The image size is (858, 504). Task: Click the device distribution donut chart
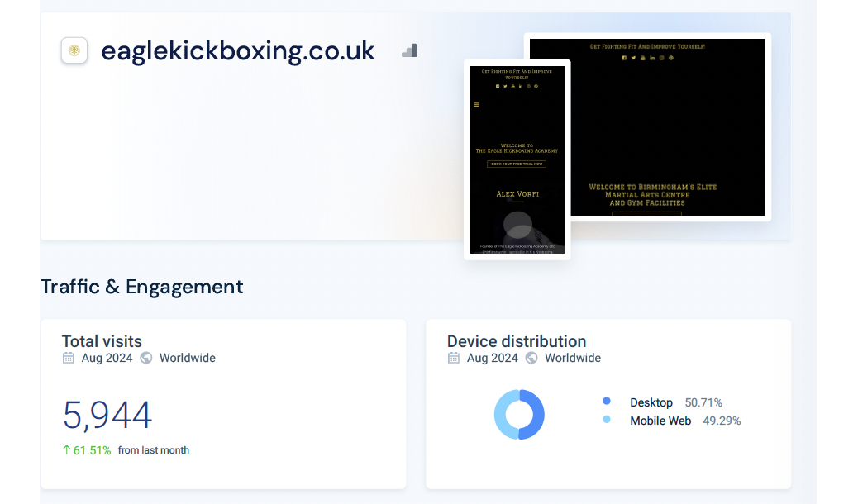(519, 414)
